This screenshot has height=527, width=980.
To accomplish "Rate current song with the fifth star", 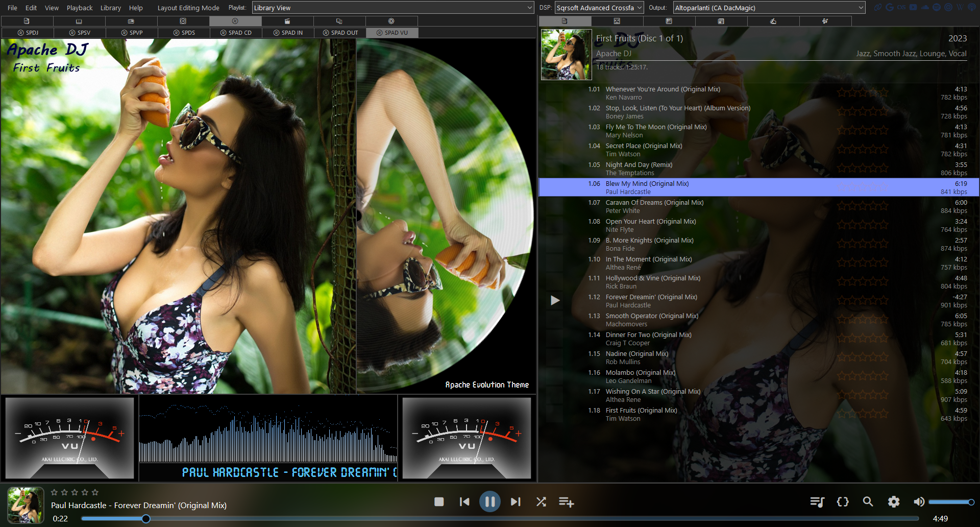I will coord(95,492).
